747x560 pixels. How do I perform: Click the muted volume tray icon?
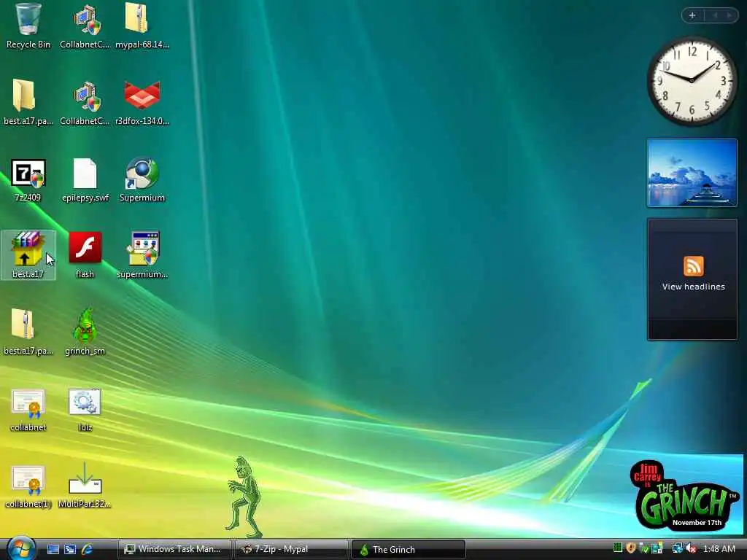[x=691, y=549]
